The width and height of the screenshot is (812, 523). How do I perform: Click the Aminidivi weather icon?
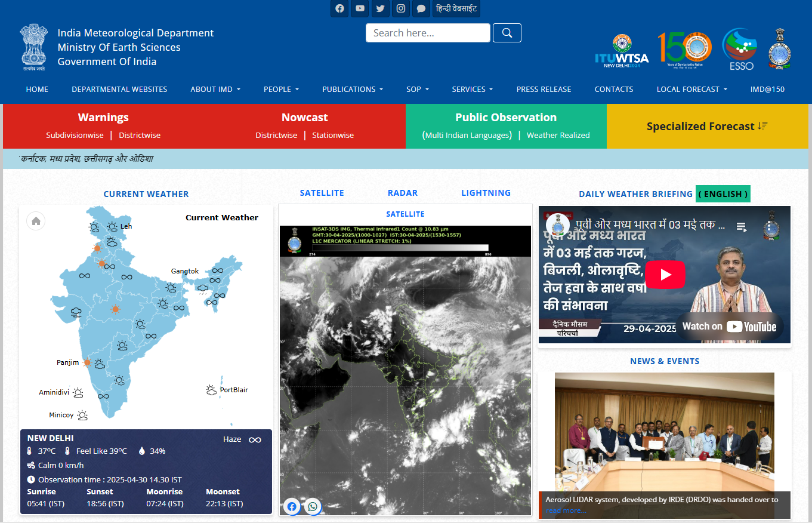click(x=78, y=392)
